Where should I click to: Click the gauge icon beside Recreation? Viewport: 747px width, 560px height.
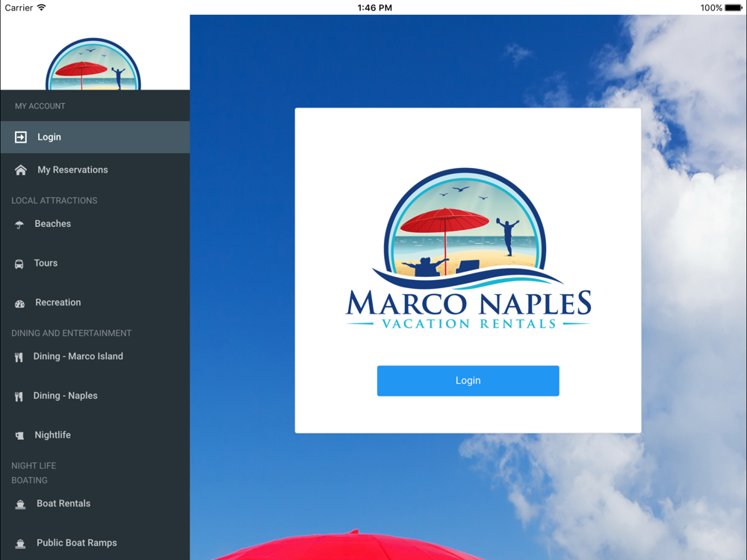19,303
